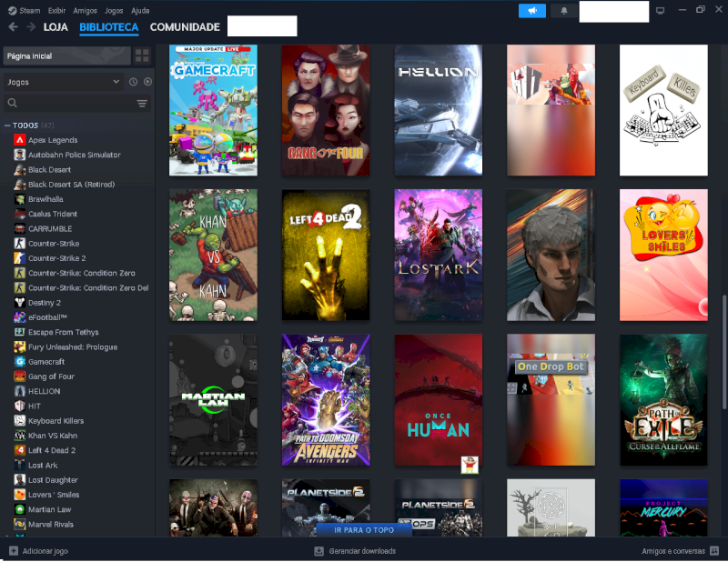Click IR PARA O TOPO button
This screenshot has height=582, width=728.
click(x=364, y=529)
